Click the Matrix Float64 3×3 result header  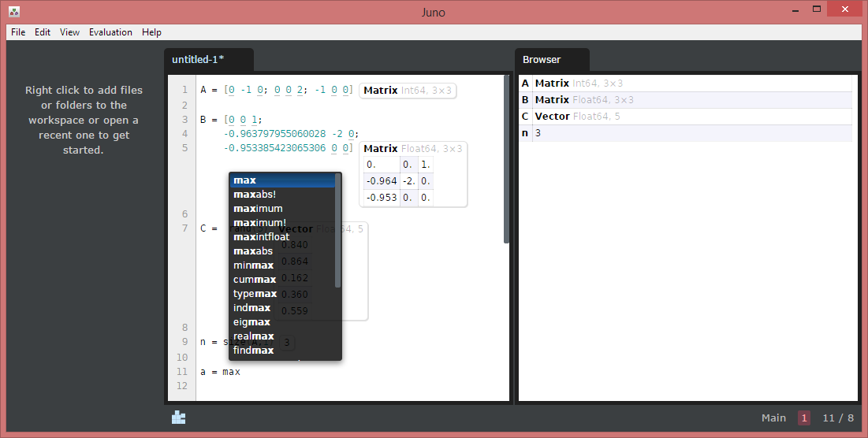tap(412, 148)
